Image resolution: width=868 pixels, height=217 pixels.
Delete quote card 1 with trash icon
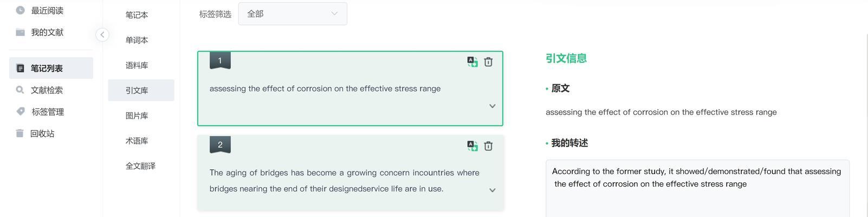click(x=488, y=62)
